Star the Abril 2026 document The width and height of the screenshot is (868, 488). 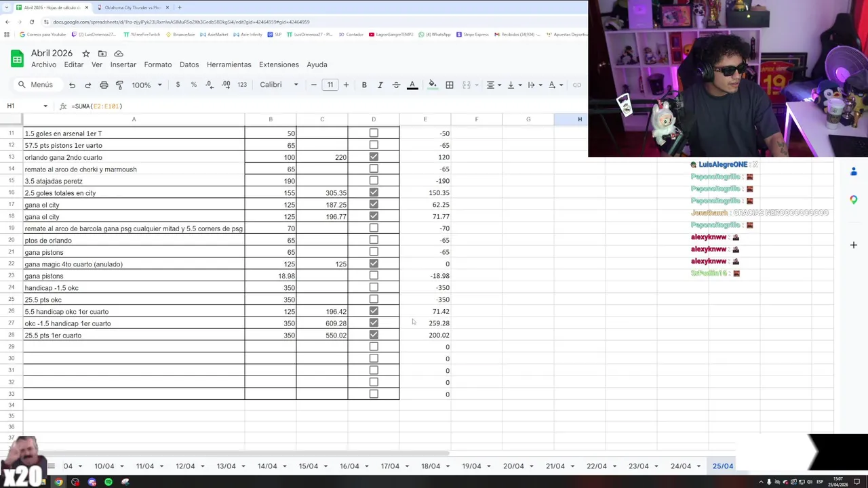point(86,54)
